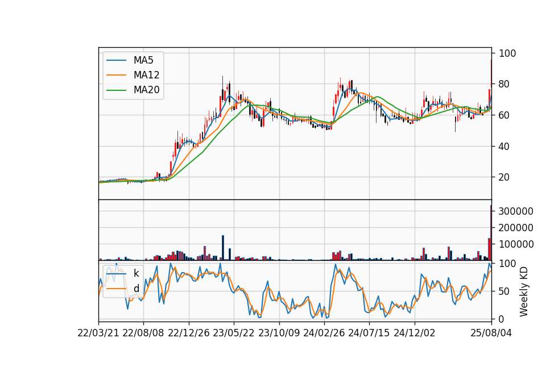The height and width of the screenshot is (392, 546).
Task: Click the 23/05/22 date tick label
Action: [x=234, y=333]
